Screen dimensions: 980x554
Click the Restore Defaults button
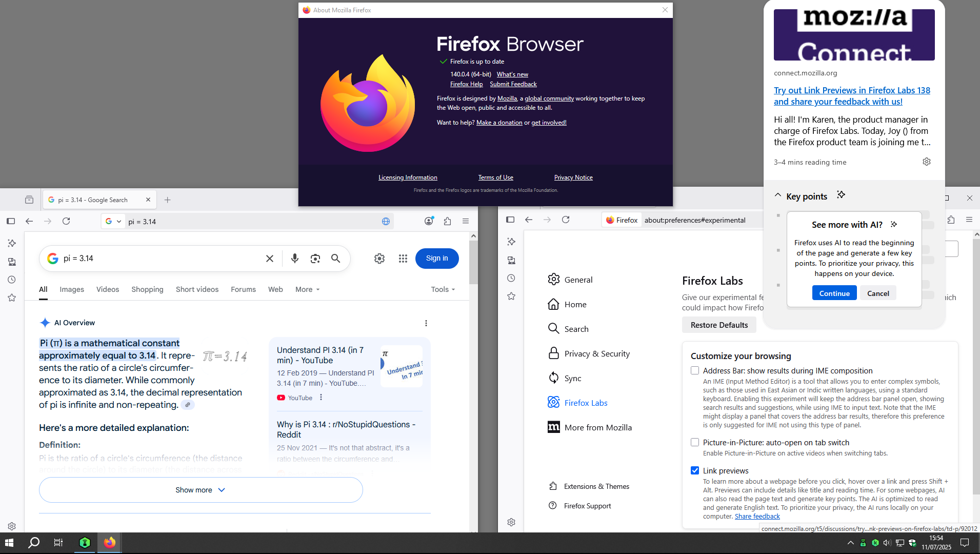[719, 325]
